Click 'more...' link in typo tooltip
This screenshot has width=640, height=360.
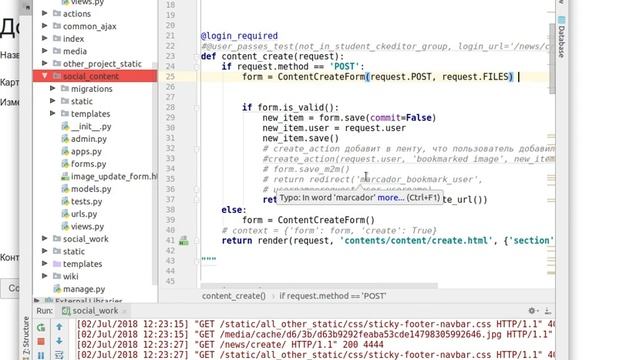click(391, 198)
